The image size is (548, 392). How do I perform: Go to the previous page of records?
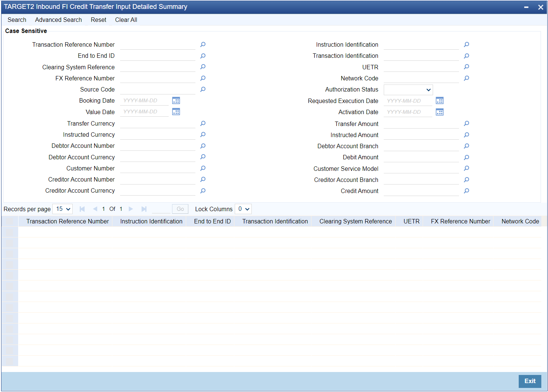(x=95, y=209)
